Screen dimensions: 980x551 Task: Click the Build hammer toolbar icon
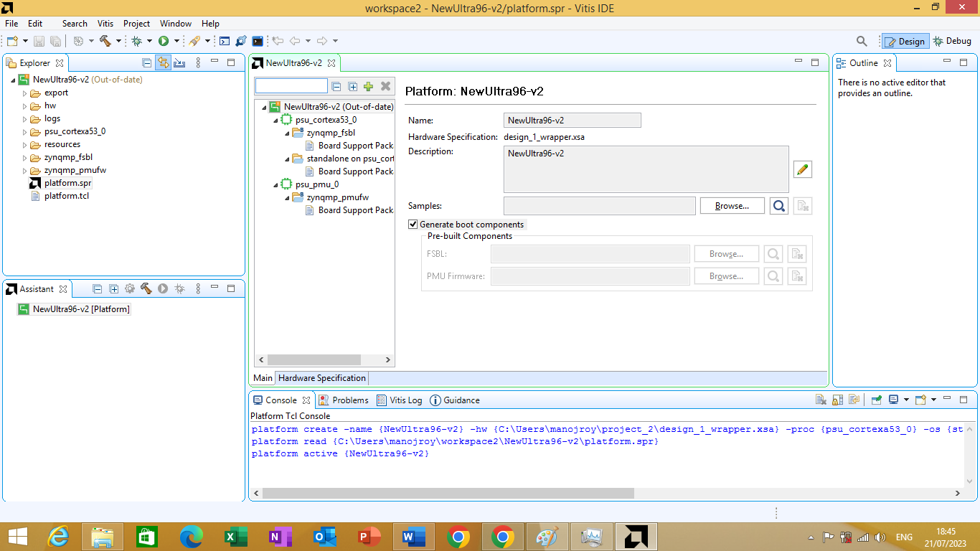pyautogui.click(x=105, y=41)
